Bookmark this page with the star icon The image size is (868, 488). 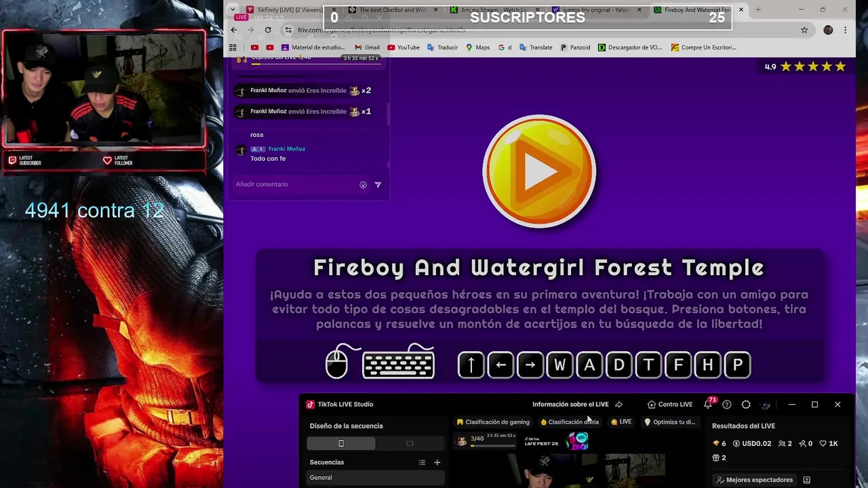804,30
